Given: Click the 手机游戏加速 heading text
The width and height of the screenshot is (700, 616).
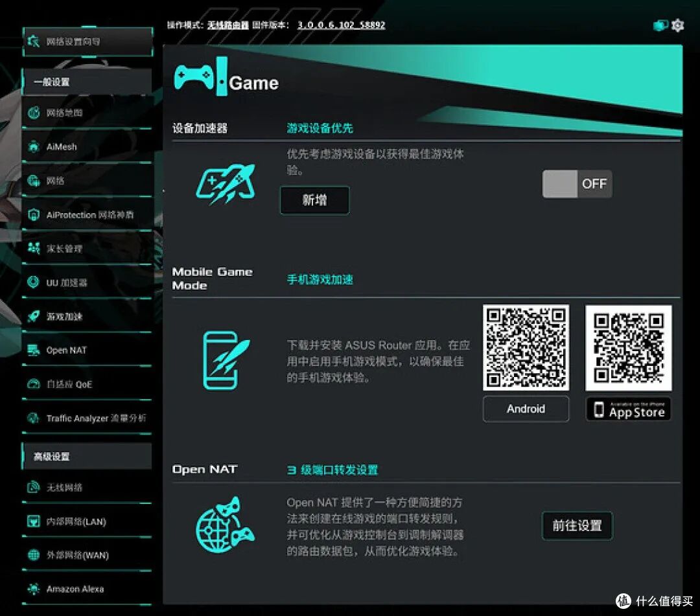Looking at the screenshot, I should coord(320,280).
